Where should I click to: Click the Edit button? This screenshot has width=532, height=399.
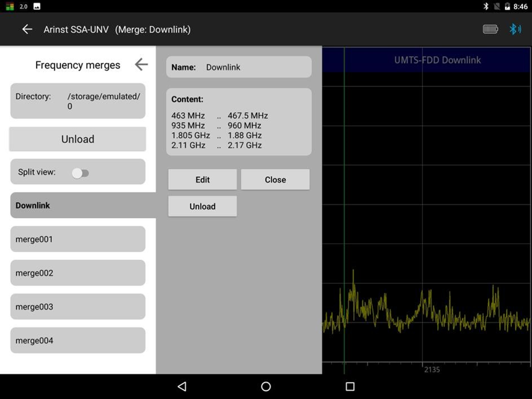pyautogui.click(x=202, y=180)
